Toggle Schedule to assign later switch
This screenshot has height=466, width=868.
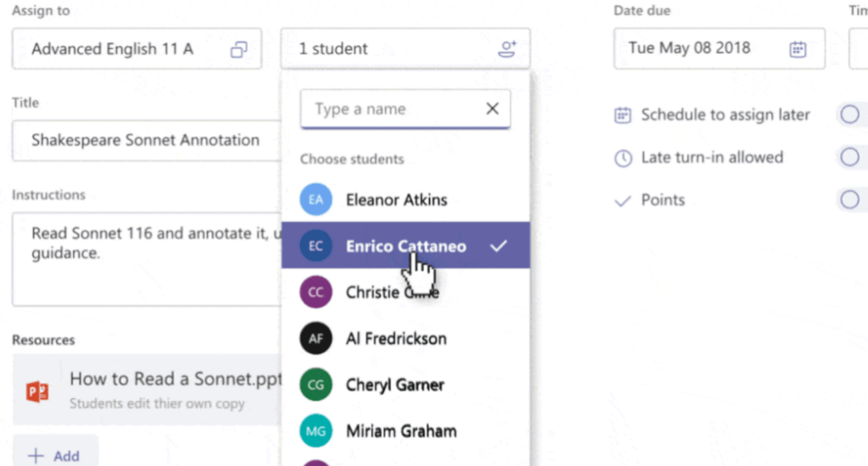pyautogui.click(x=851, y=114)
